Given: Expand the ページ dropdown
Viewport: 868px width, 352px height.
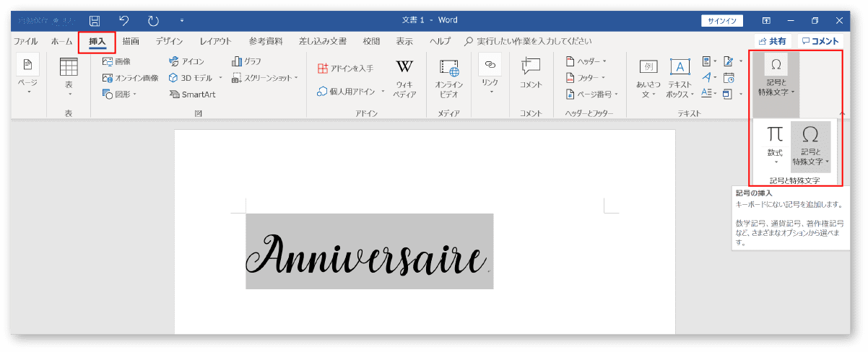Looking at the screenshot, I should click(28, 76).
